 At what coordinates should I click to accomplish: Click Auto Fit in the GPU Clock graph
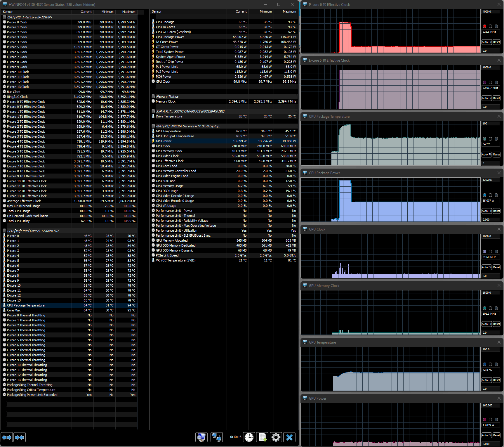[486, 267]
